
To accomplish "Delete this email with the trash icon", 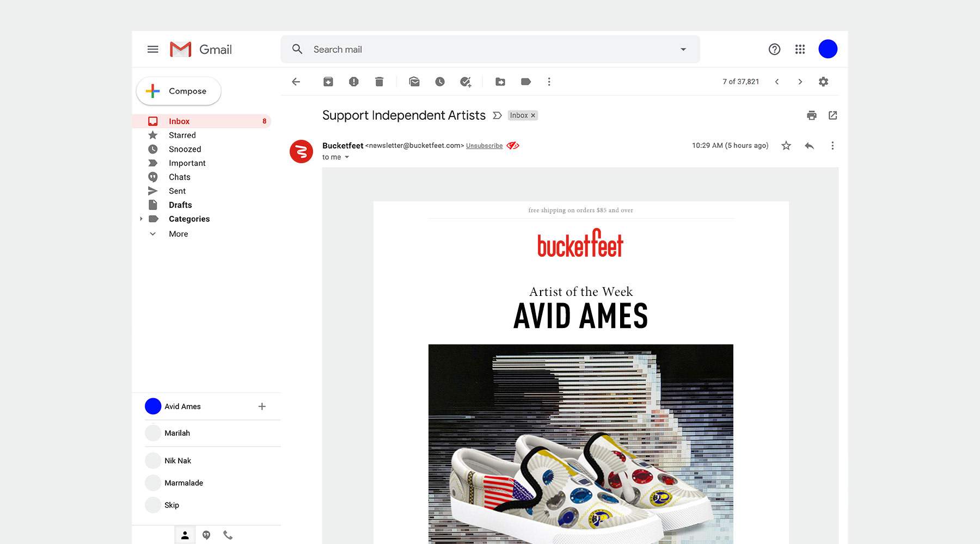I will (x=379, y=82).
